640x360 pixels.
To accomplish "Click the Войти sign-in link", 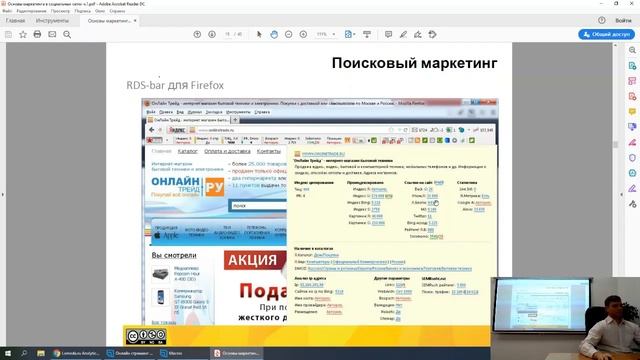I will (623, 20).
